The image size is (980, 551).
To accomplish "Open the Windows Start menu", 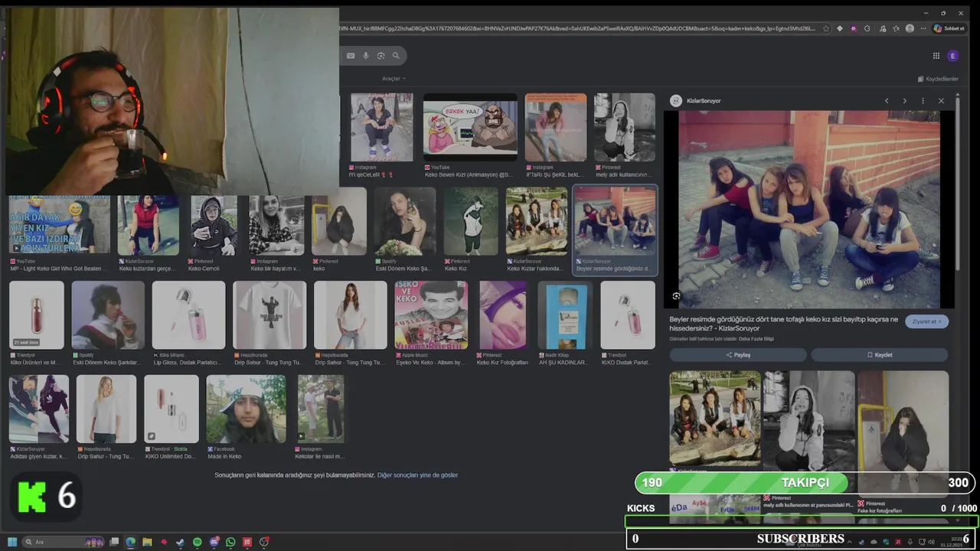I will tap(12, 542).
